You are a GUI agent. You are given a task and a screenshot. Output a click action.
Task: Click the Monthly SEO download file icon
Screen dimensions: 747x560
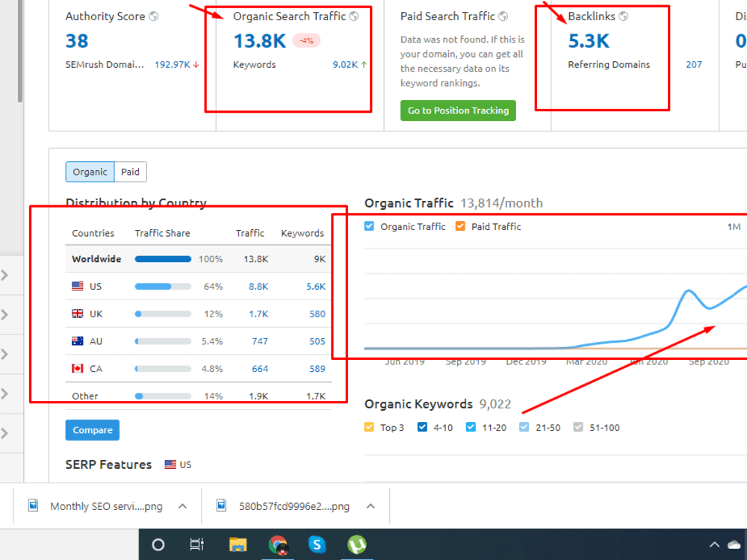pyautogui.click(x=34, y=505)
